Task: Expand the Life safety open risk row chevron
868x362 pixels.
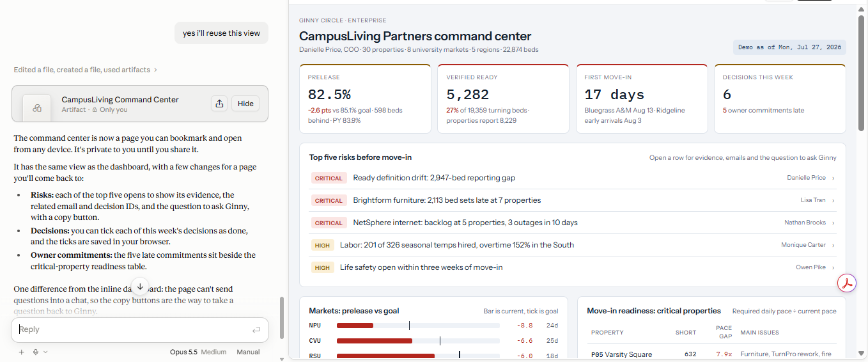Action: 833,267
